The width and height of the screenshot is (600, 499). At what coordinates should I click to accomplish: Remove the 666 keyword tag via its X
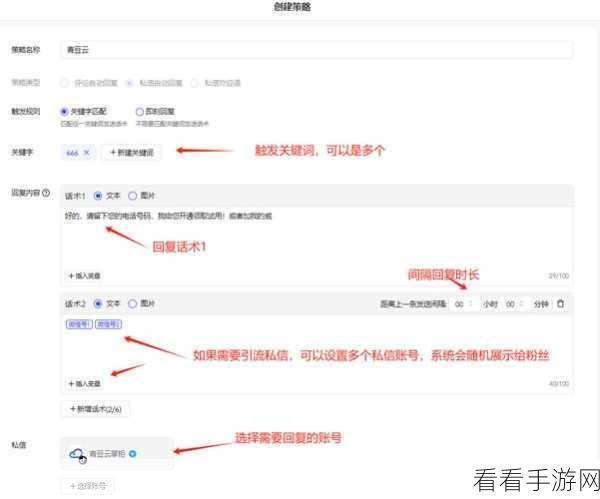point(86,153)
